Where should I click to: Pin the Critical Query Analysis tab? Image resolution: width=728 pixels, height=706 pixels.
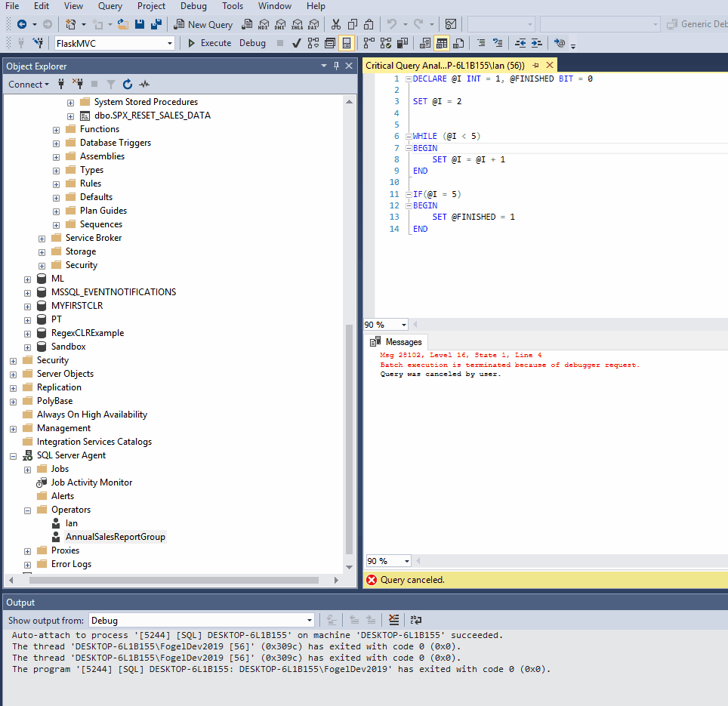pos(535,66)
